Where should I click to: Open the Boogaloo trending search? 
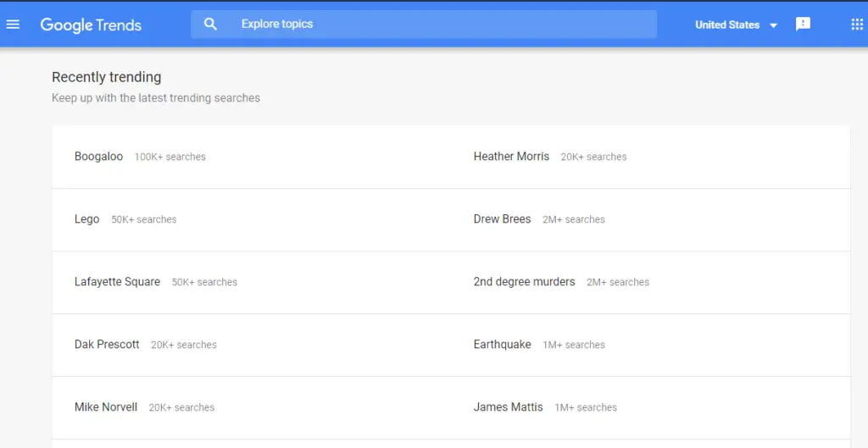click(98, 157)
